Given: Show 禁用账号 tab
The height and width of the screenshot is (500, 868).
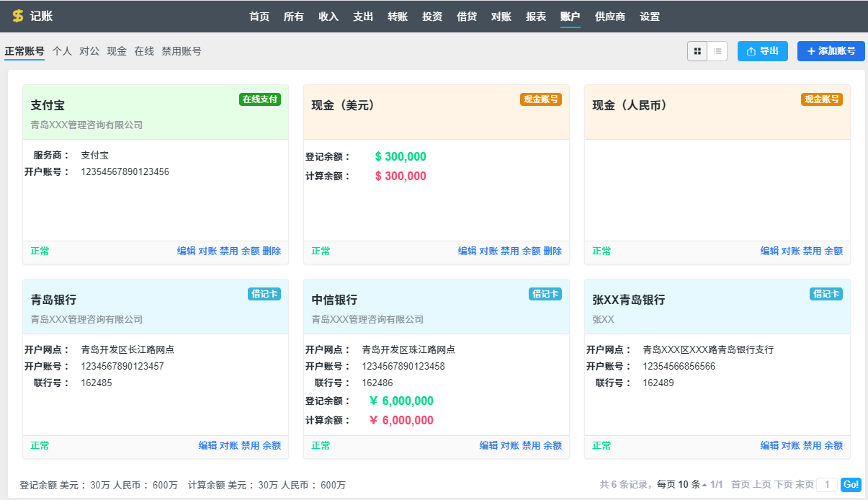Looking at the screenshot, I should click(x=182, y=51).
